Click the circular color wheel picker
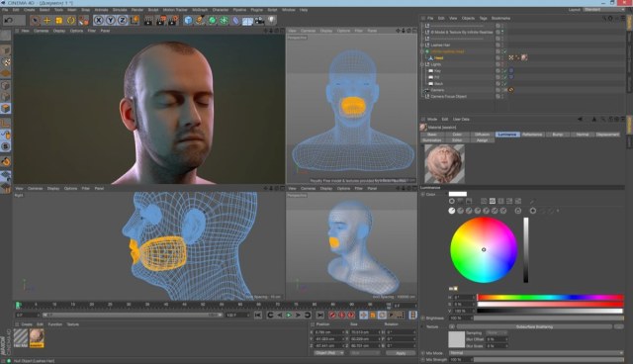Viewport: 633px width, 364px height. (x=484, y=250)
